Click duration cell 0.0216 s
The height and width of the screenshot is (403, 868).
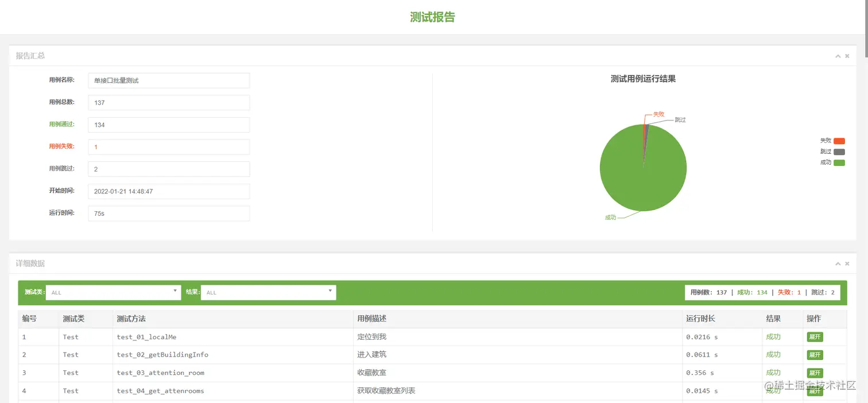click(722, 337)
